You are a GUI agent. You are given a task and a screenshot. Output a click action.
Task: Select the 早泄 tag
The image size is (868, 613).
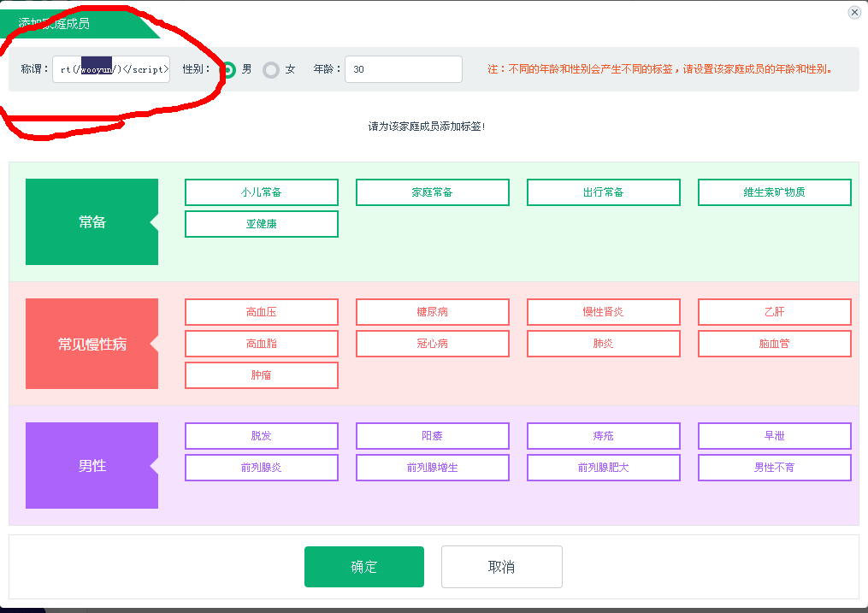775,436
